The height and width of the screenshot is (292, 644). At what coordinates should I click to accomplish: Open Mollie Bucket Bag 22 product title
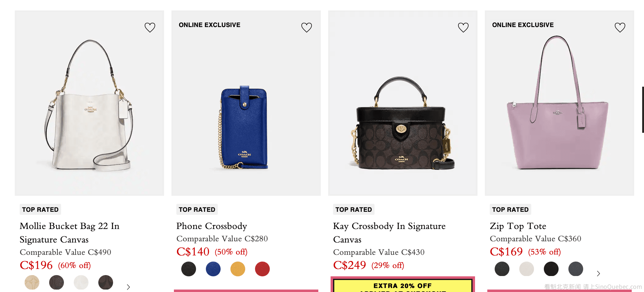[x=69, y=233]
